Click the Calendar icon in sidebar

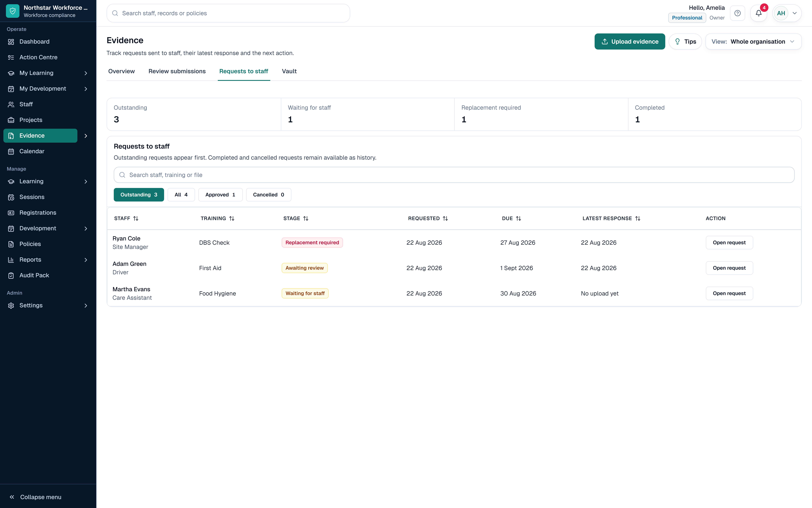(11, 152)
